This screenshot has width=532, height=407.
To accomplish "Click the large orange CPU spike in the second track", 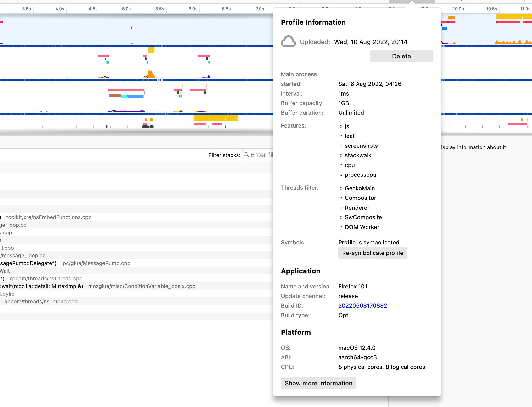I will (151, 74).
